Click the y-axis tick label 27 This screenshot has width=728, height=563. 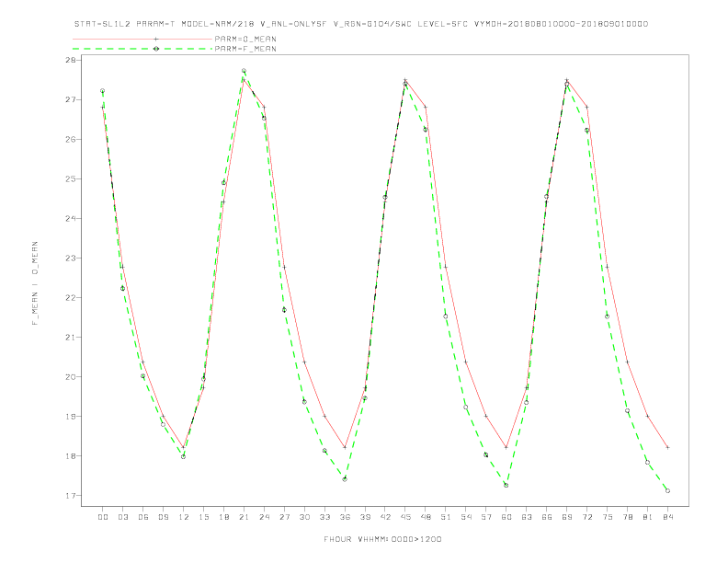click(x=72, y=100)
